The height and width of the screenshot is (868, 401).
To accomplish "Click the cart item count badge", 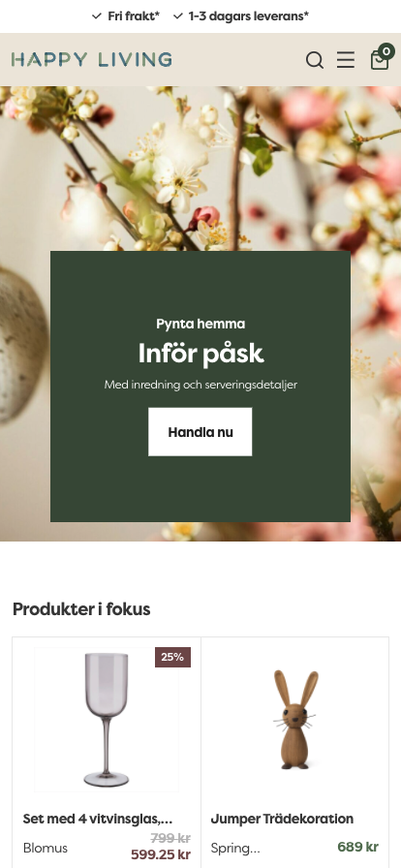I will (x=386, y=51).
